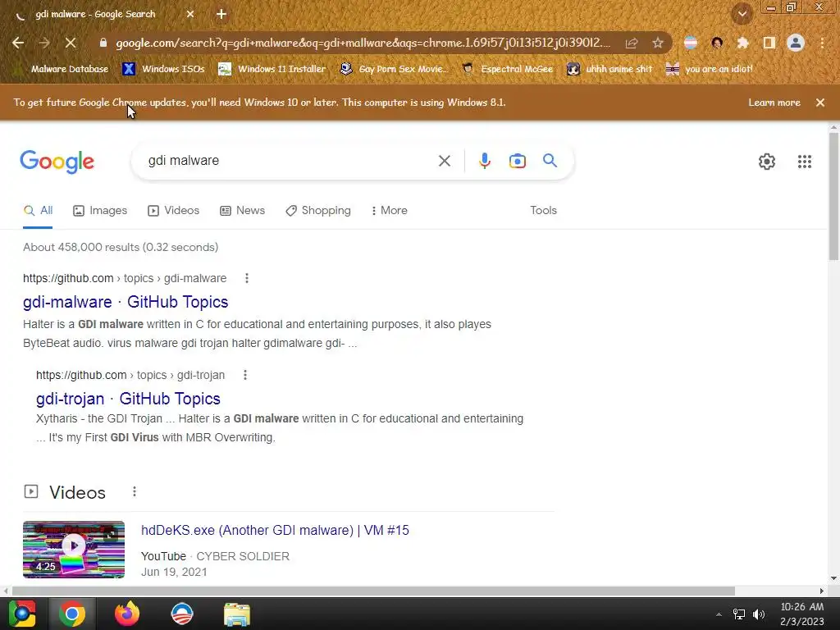840x630 pixels.
Task: Clear the search query with the X
Action: (x=444, y=161)
